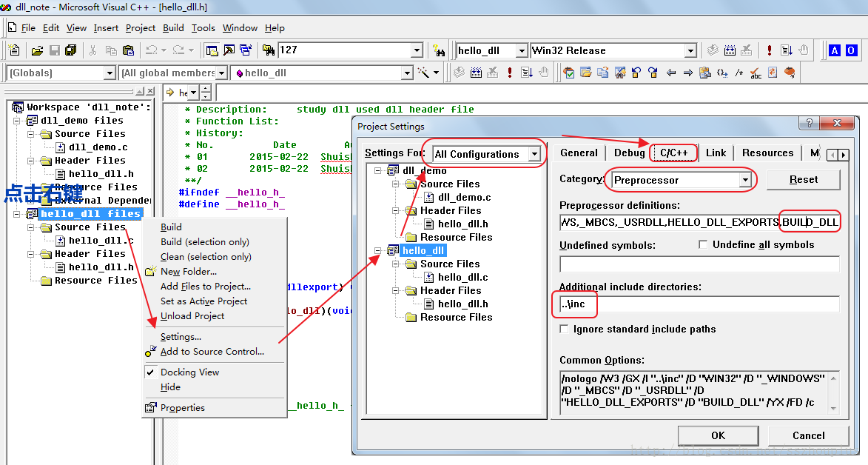This screenshot has height=465, width=868.
Task: Click the '?' help button in dialog title
Action: 809,123
